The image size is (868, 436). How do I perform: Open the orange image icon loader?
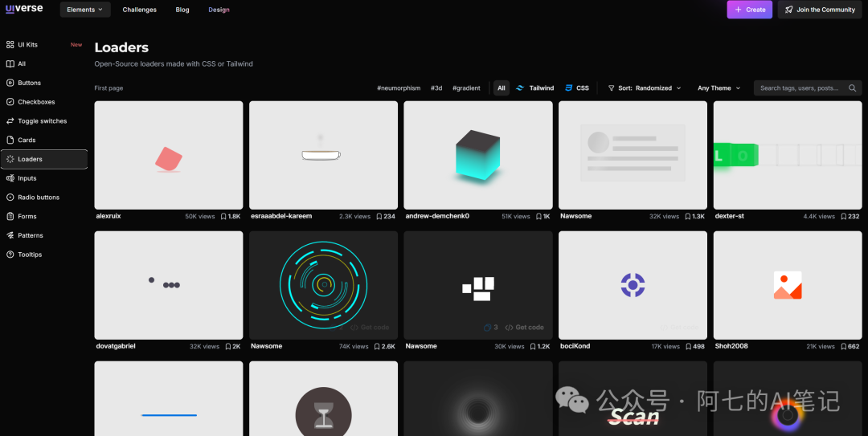tap(788, 285)
